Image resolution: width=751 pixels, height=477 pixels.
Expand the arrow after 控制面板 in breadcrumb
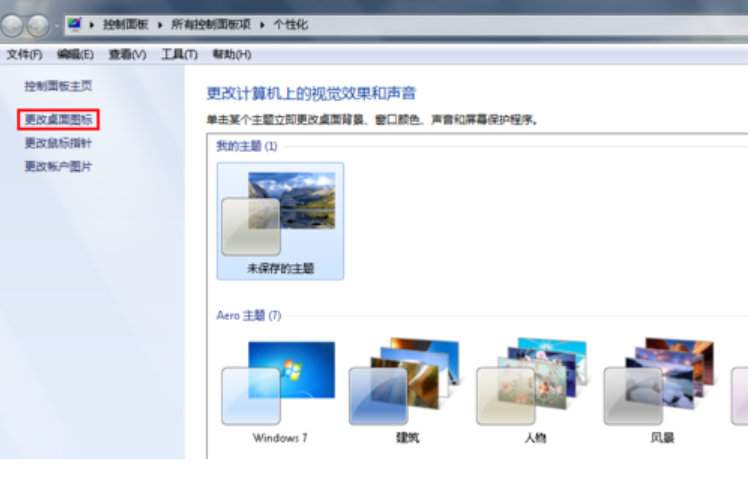(159, 23)
